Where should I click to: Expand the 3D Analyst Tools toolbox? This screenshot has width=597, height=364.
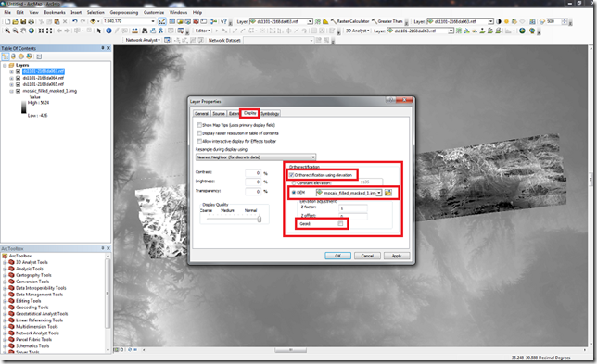5,262
